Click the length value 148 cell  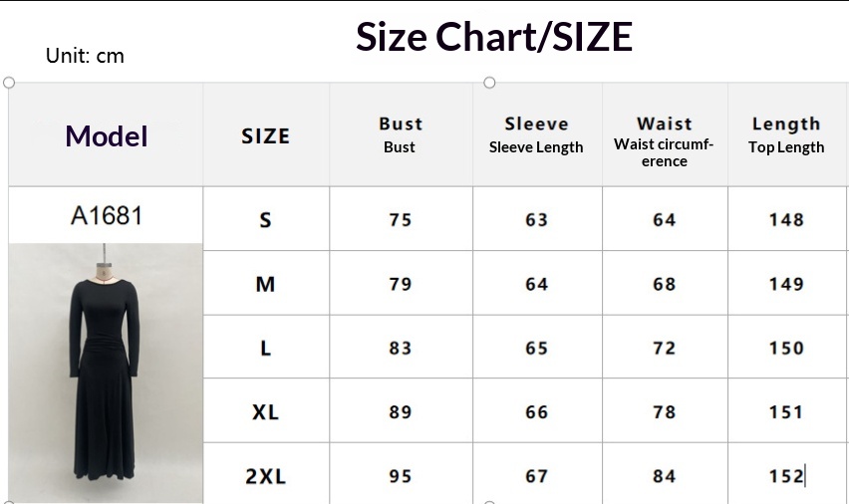(x=786, y=220)
